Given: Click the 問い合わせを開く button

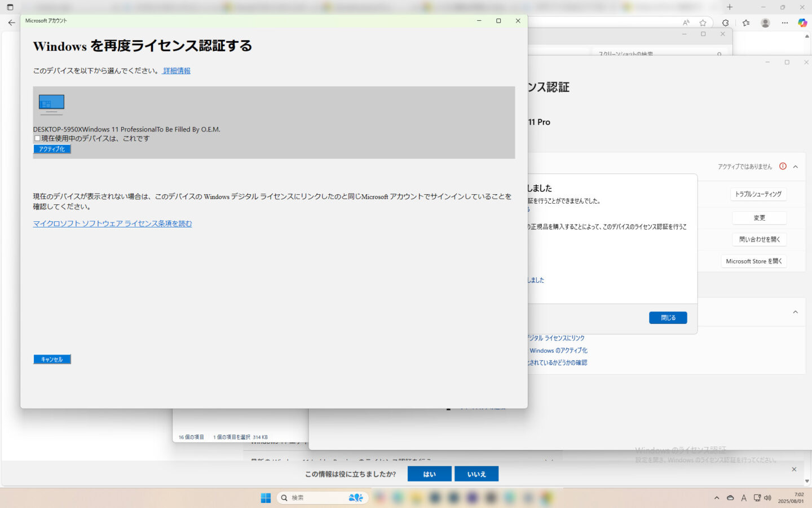Looking at the screenshot, I should tap(760, 239).
